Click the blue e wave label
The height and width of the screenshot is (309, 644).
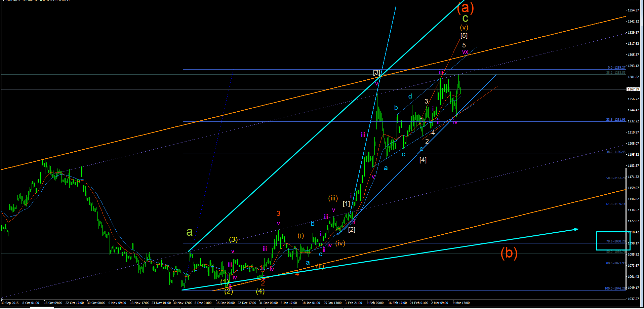click(421, 149)
